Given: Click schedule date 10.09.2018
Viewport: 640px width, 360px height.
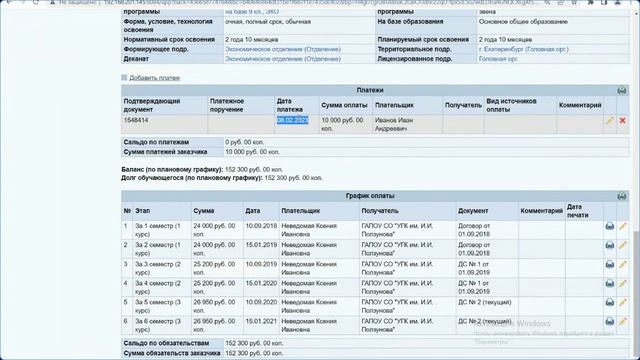Looking at the screenshot, I should pyautogui.click(x=261, y=225).
